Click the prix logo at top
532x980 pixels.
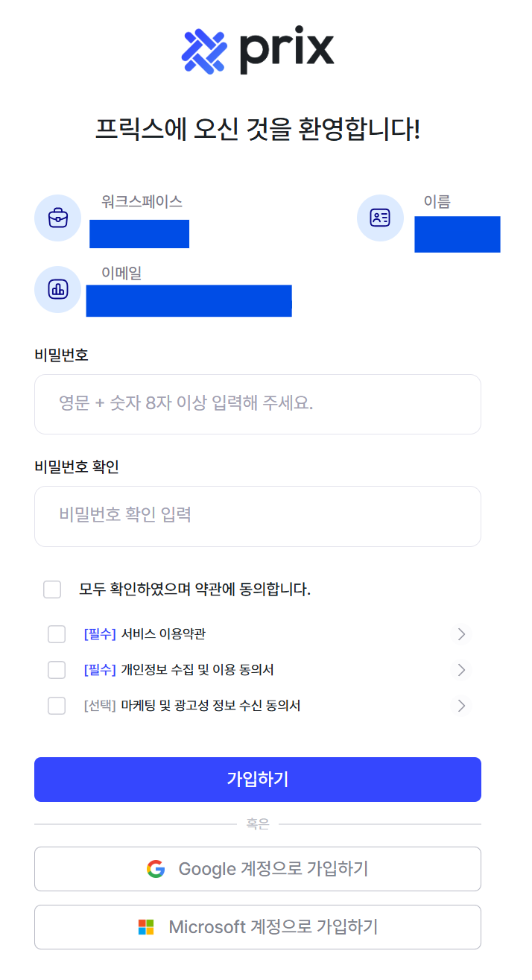pos(258,51)
